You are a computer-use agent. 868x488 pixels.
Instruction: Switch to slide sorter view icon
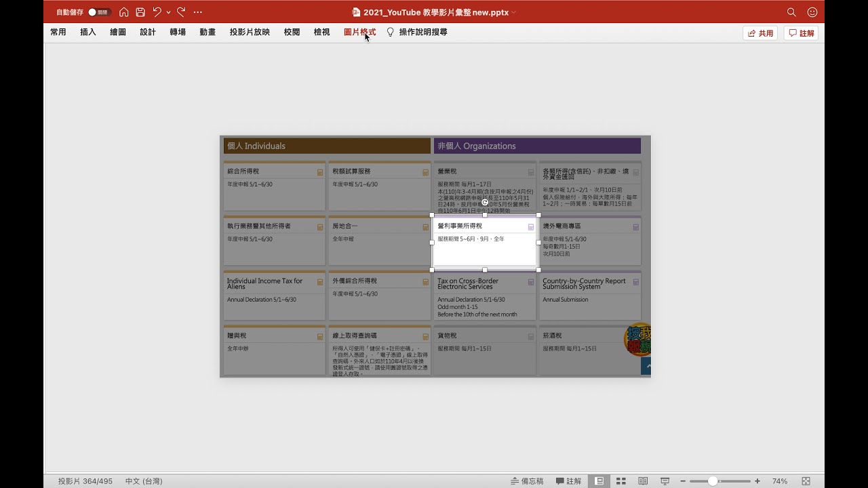pos(621,481)
